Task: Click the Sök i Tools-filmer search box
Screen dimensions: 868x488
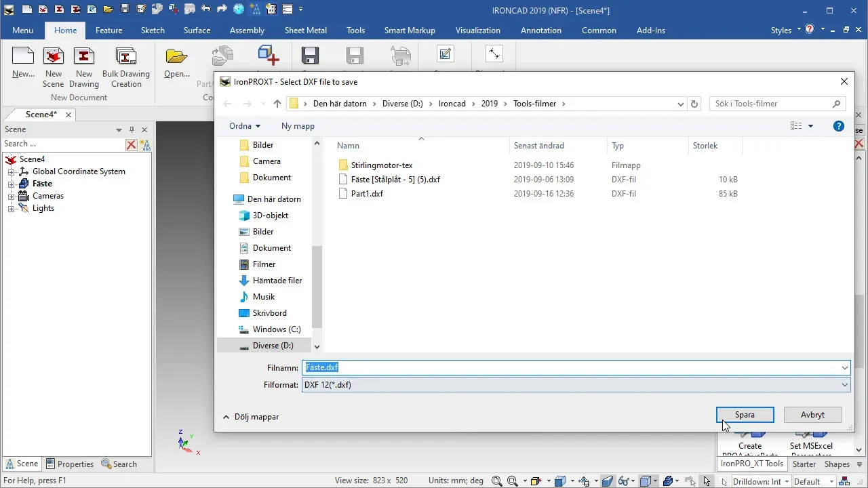Action: pyautogui.click(x=777, y=104)
